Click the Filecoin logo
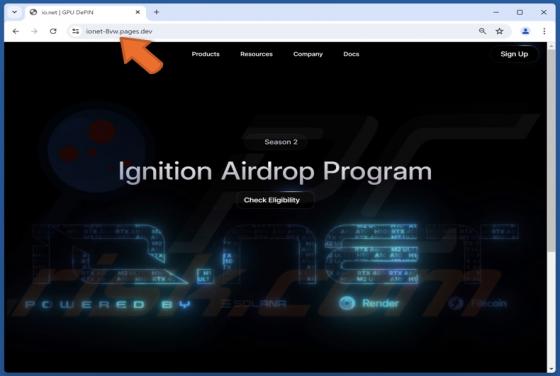The image size is (560, 376). 478,304
